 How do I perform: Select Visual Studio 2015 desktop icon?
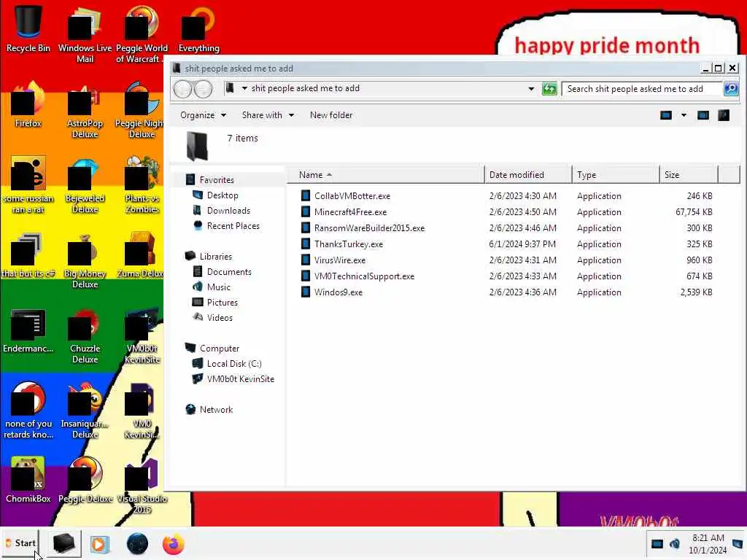click(142, 486)
